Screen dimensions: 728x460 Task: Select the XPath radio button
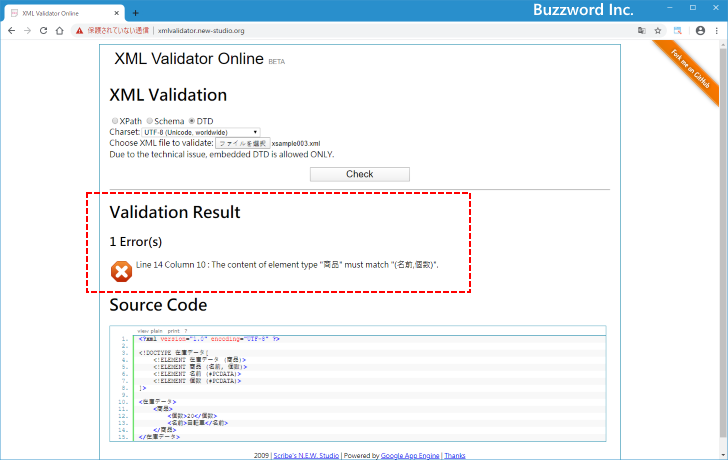pos(115,121)
